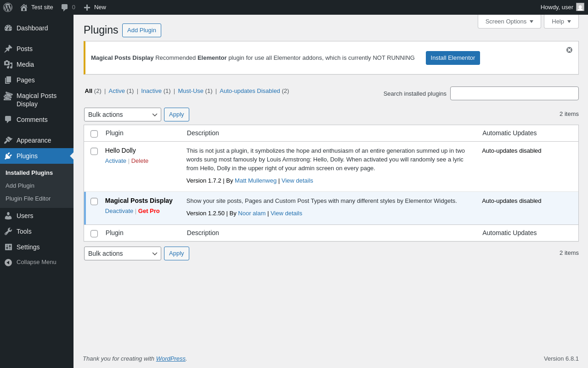588x368 pixels.
Task: Click the Plugins plug icon
Action: (8, 156)
